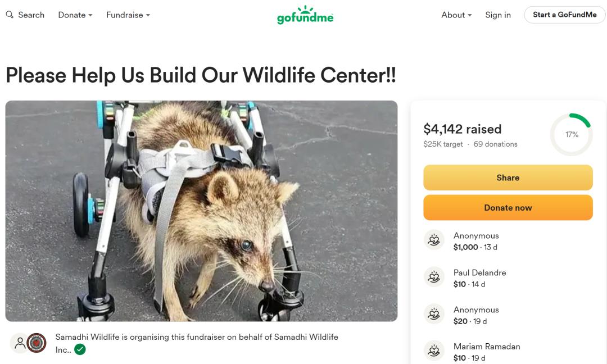This screenshot has height=364, width=607.
Task: Click the Share button
Action: [508, 178]
